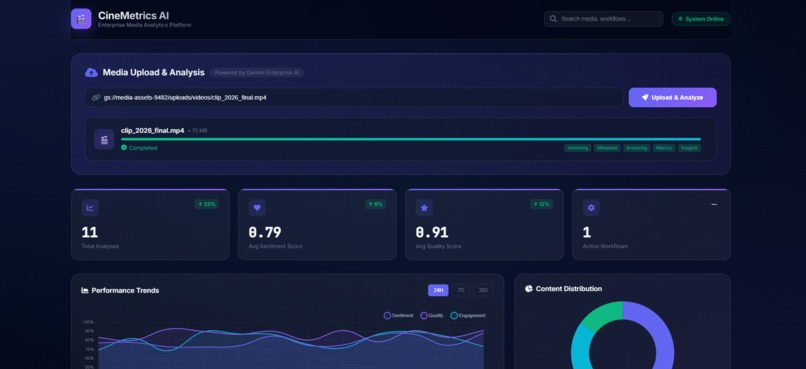Click the clip_2026_final.mp4 file name
This screenshot has height=369, width=806.
pyautogui.click(x=153, y=131)
